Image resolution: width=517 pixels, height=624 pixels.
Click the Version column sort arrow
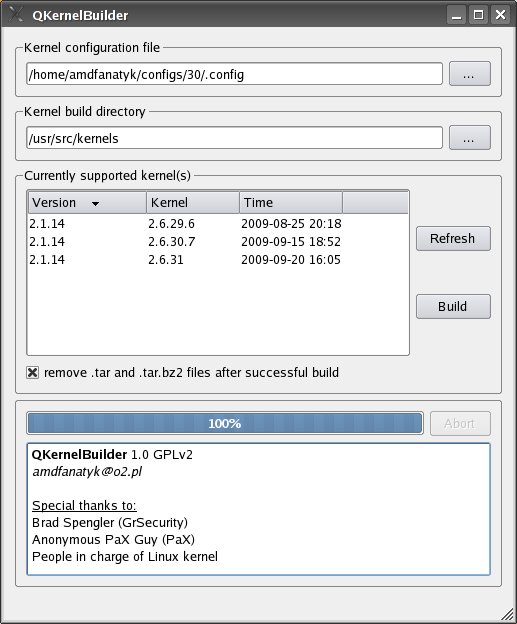pos(95,204)
